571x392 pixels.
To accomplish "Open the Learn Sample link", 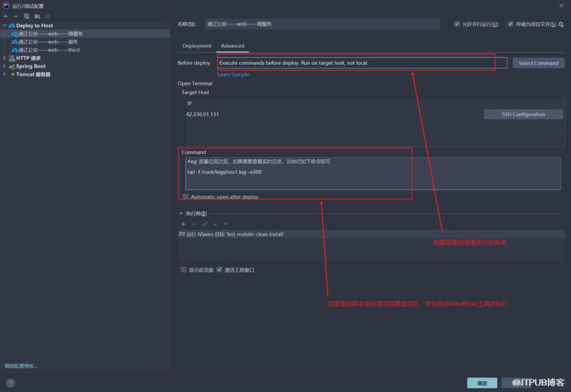I will pos(233,74).
